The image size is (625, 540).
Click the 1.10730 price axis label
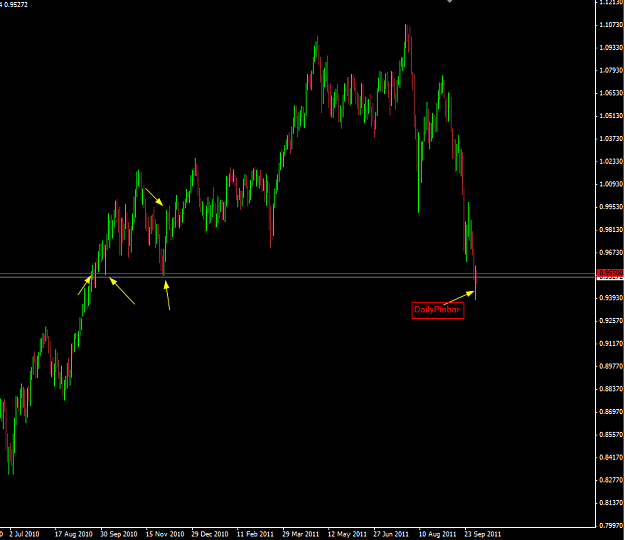pos(611,25)
